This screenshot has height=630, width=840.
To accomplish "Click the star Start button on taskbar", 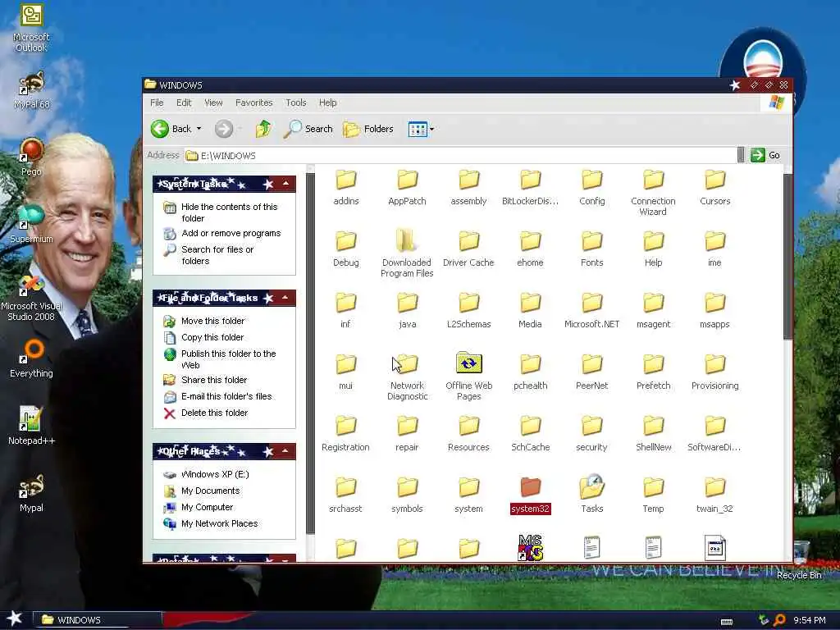I will (x=14, y=619).
